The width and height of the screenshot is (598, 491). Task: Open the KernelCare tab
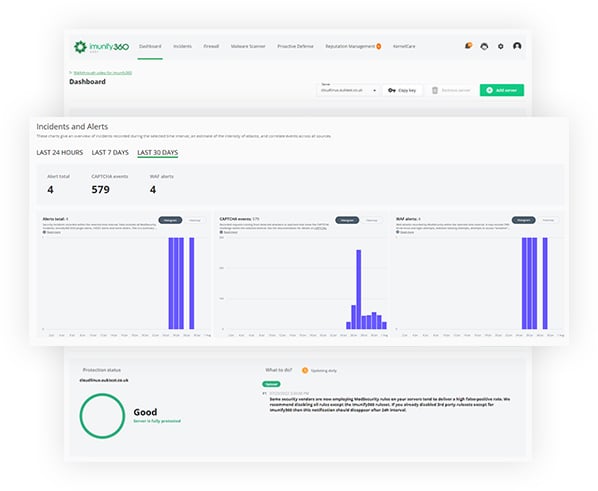tap(404, 46)
